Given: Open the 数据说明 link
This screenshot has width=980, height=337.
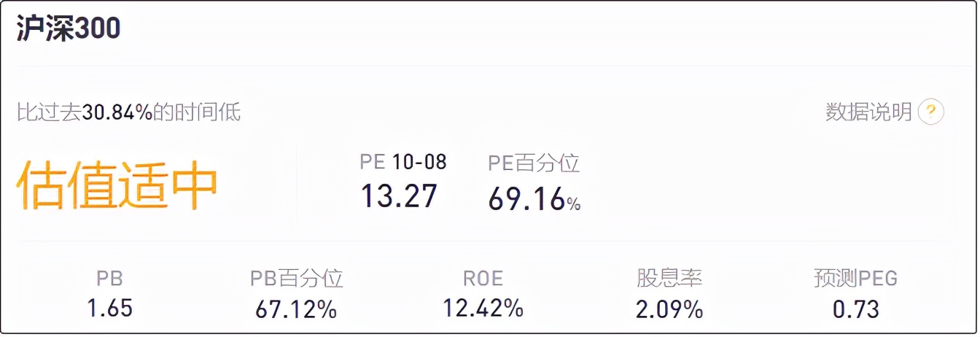Looking at the screenshot, I should coord(868,112).
